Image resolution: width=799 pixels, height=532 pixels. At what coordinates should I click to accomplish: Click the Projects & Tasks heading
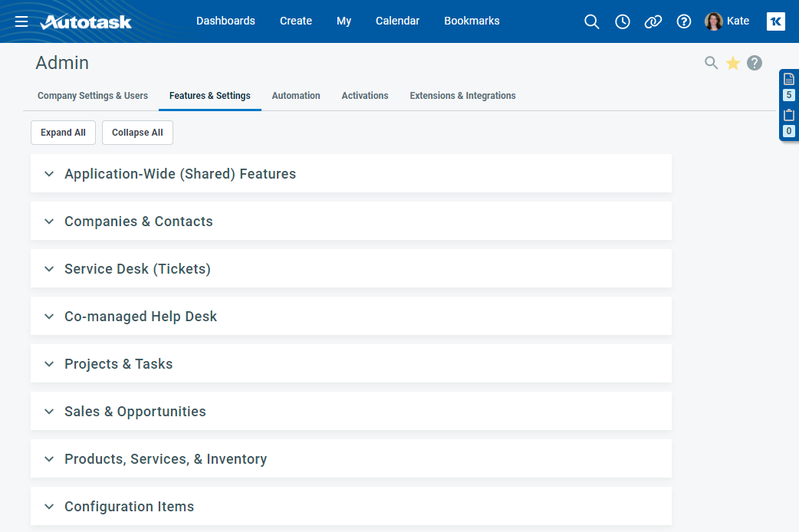point(118,364)
